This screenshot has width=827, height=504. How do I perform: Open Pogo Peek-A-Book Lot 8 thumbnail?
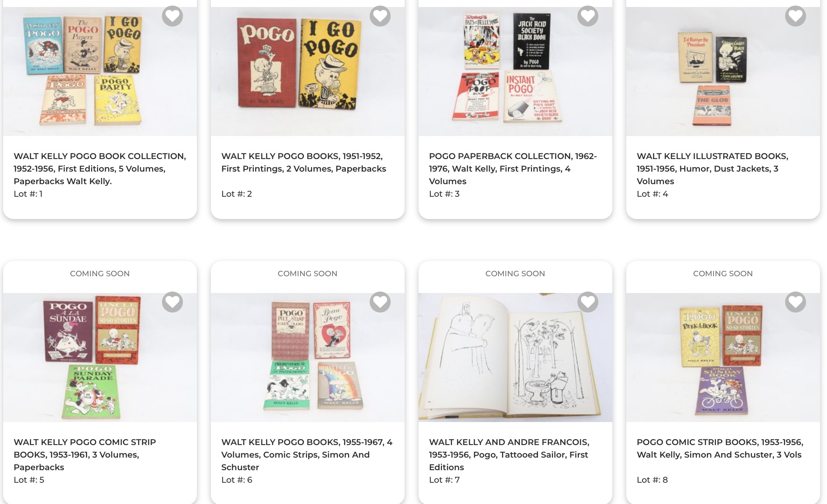point(723,357)
